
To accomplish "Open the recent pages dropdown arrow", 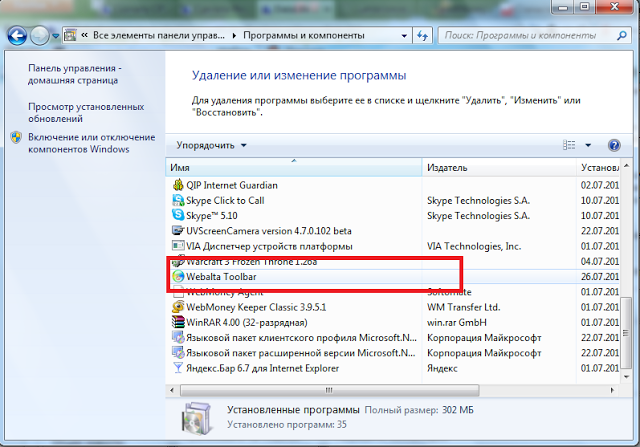I will [56, 36].
